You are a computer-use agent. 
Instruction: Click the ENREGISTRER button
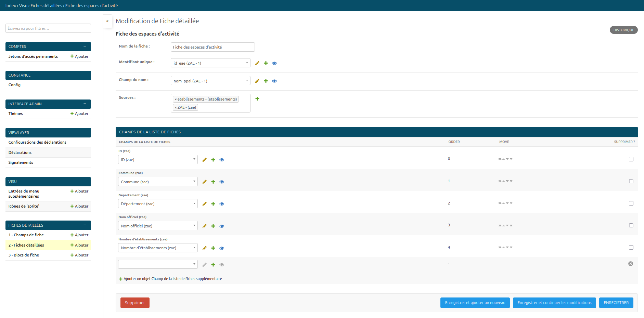[616, 303]
